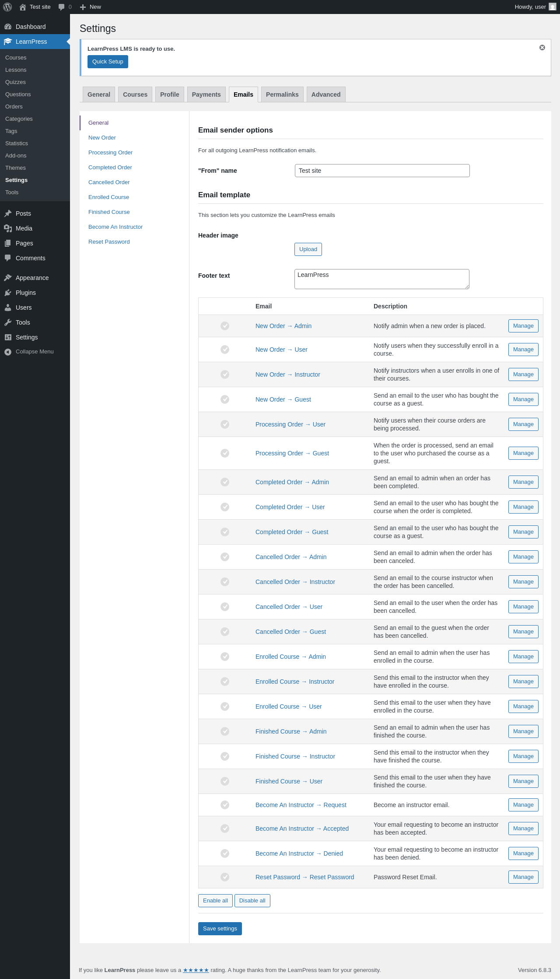
Task: Click the Disable all button
Action: click(x=252, y=901)
